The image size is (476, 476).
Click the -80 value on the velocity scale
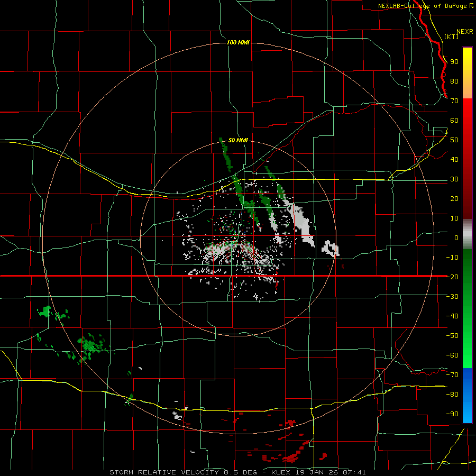click(x=452, y=395)
